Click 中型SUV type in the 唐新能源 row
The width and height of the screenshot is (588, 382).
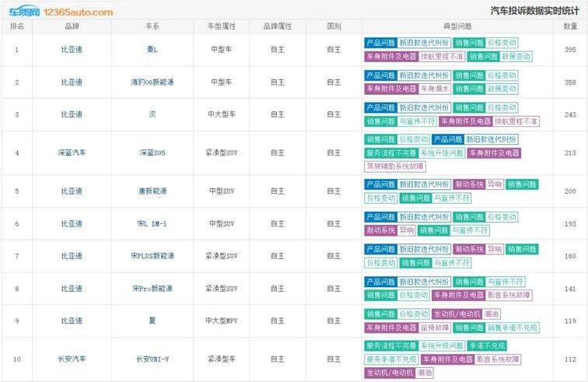tap(222, 191)
